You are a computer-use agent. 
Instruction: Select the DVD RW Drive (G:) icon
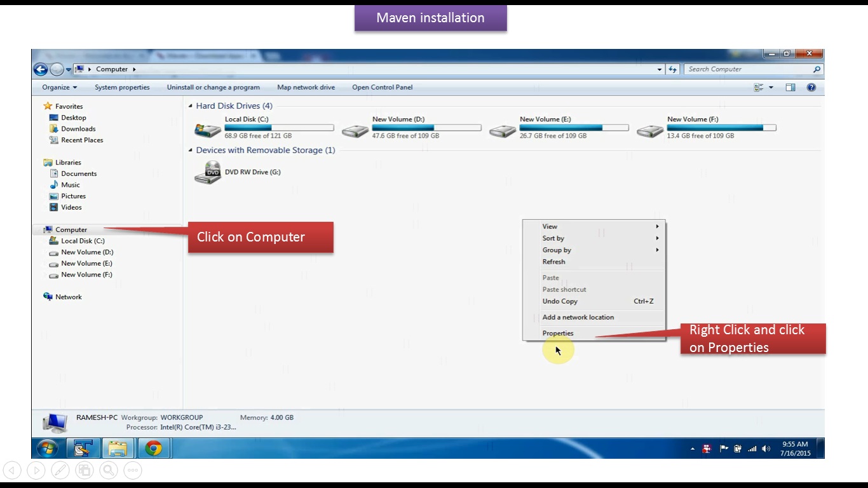(208, 173)
